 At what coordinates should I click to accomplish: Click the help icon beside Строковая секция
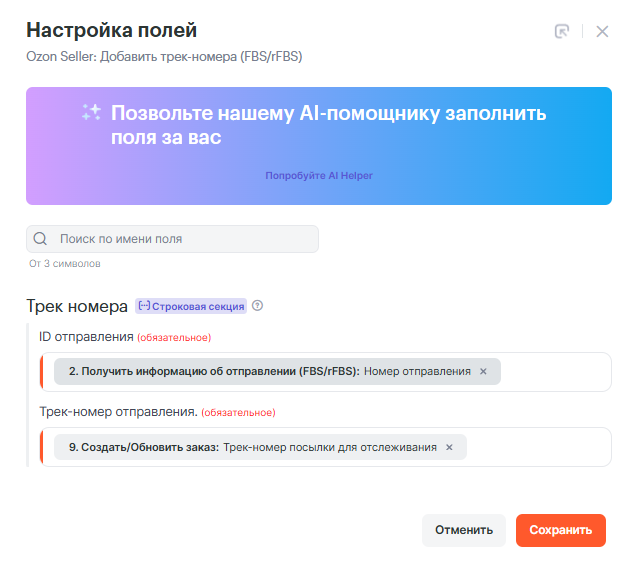258,306
